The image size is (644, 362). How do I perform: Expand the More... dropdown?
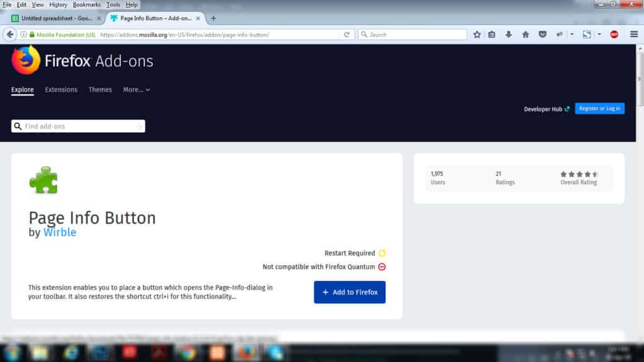pos(136,89)
